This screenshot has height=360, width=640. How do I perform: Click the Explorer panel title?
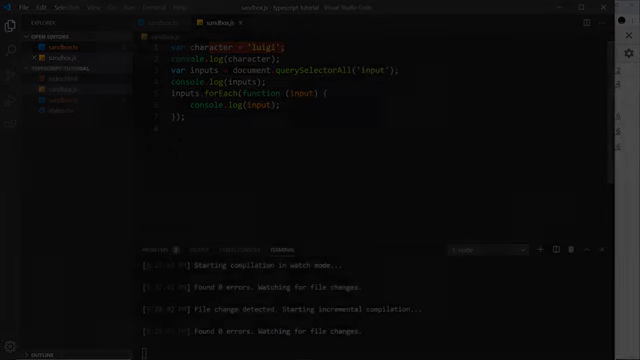coord(43,23)
